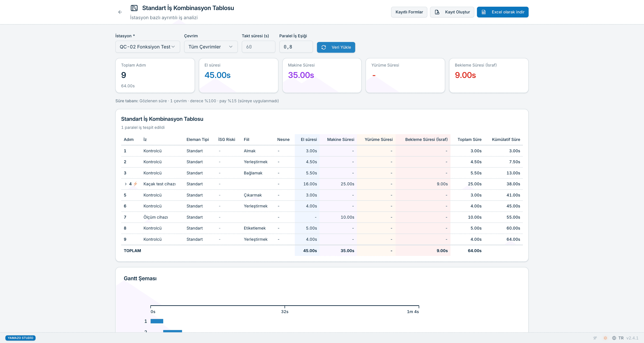The height and width of the screenshot is (343, 644).
Task: Click the TR language label
Action: tap(621, 338)
